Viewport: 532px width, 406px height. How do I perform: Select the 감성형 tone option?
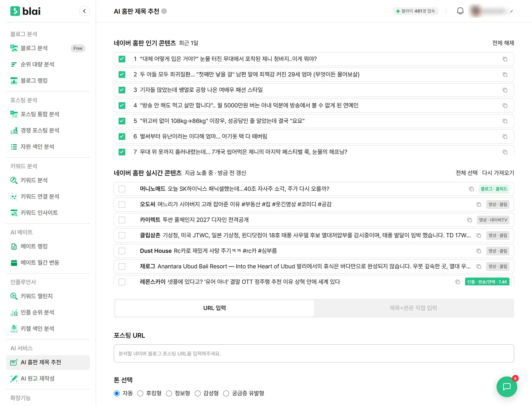198,393
